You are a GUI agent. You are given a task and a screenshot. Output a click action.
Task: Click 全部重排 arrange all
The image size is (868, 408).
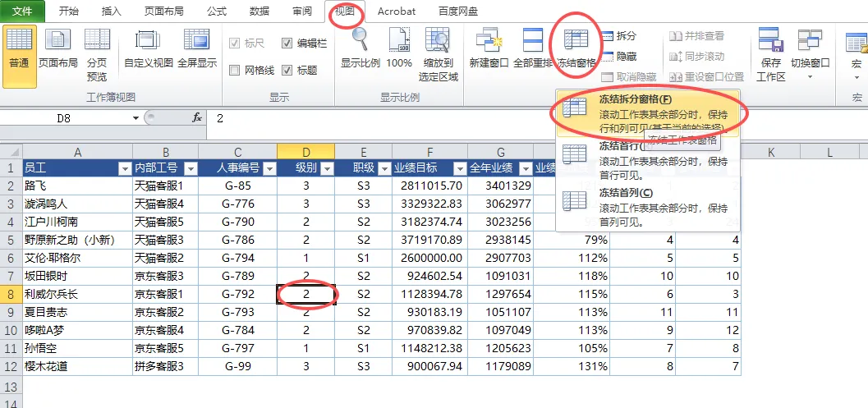(x=532, y=50)
